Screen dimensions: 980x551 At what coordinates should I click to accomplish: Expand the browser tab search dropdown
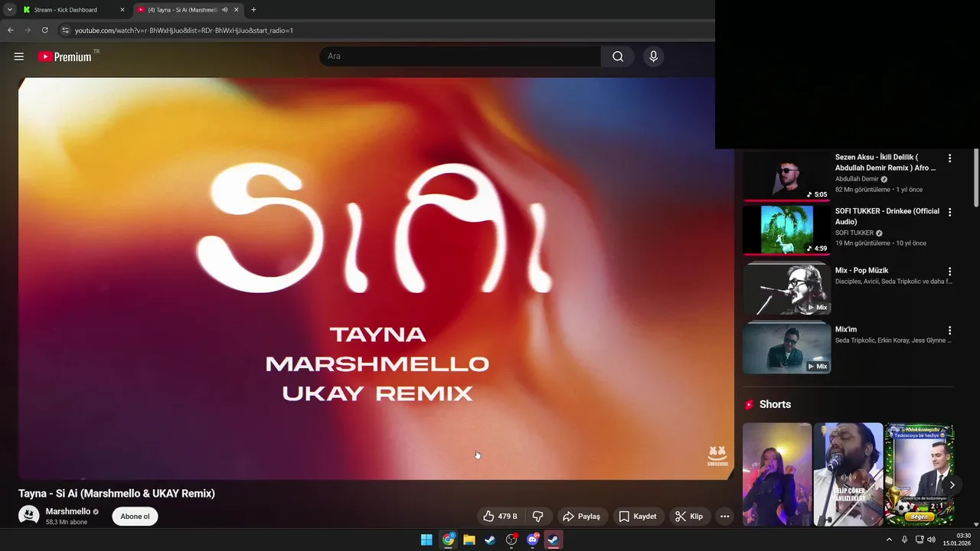coord(10,10)
